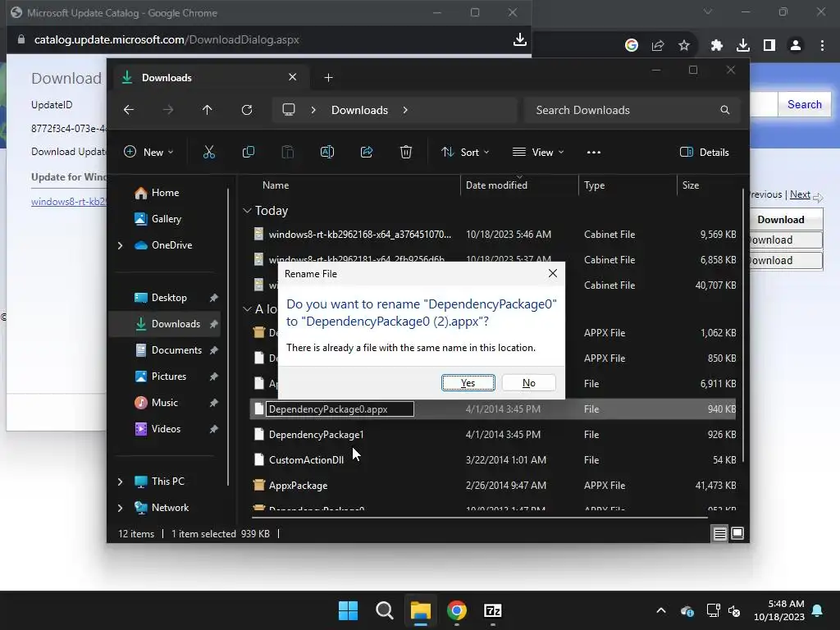Image resolution: width=840 pixels, height=630 pixels.
Task: Open the Sort dropdown menu
Action: [x=465, y=152]
